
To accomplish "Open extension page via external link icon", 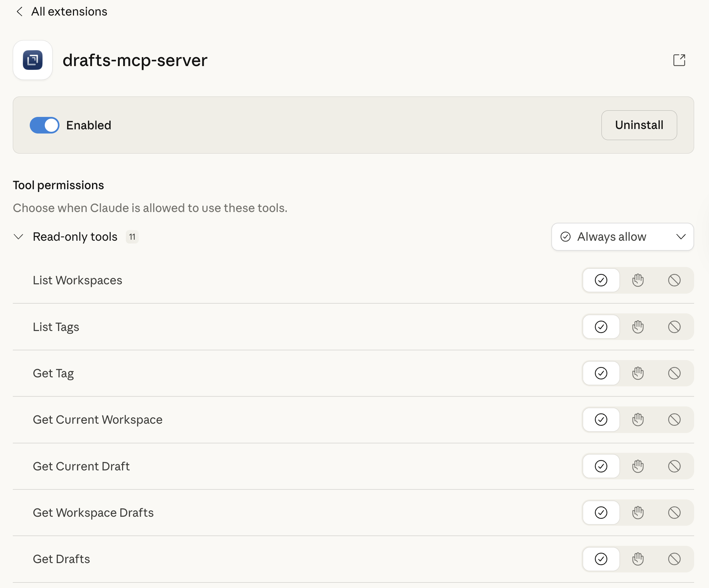I will tap(679, 60).
